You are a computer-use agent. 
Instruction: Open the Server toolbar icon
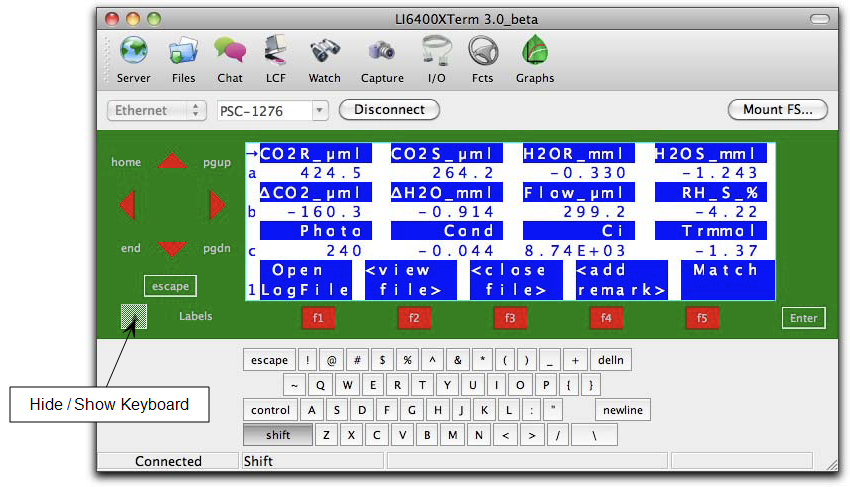tap(133, 59)
